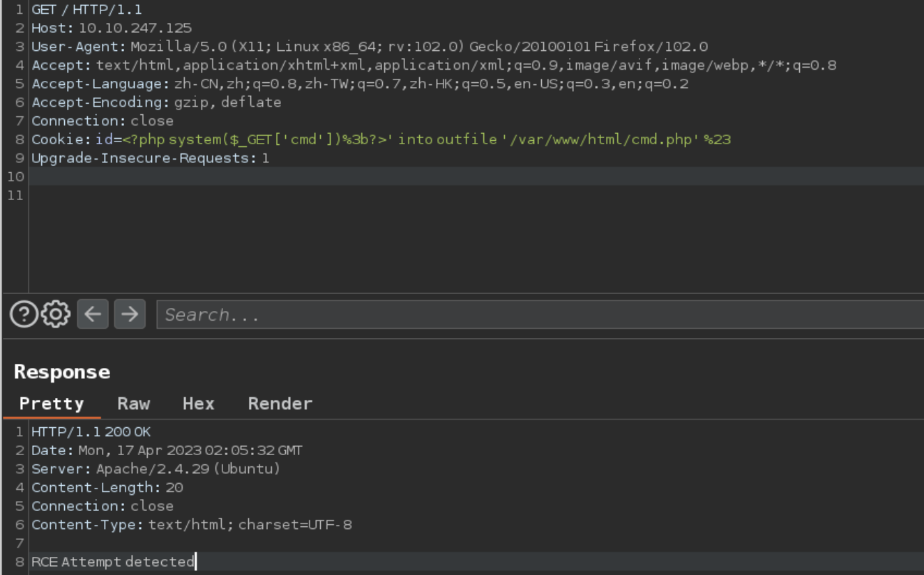Go to previous search match arrow
The width and height of the screenshot is (924, 575).
point(93,314)
